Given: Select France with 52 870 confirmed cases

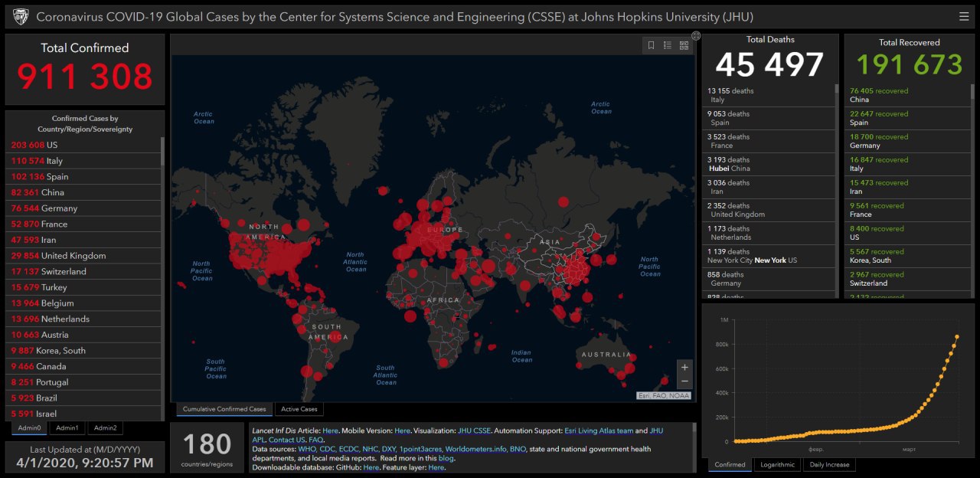Looking at the screenshot, I should [x=84, y=224].
